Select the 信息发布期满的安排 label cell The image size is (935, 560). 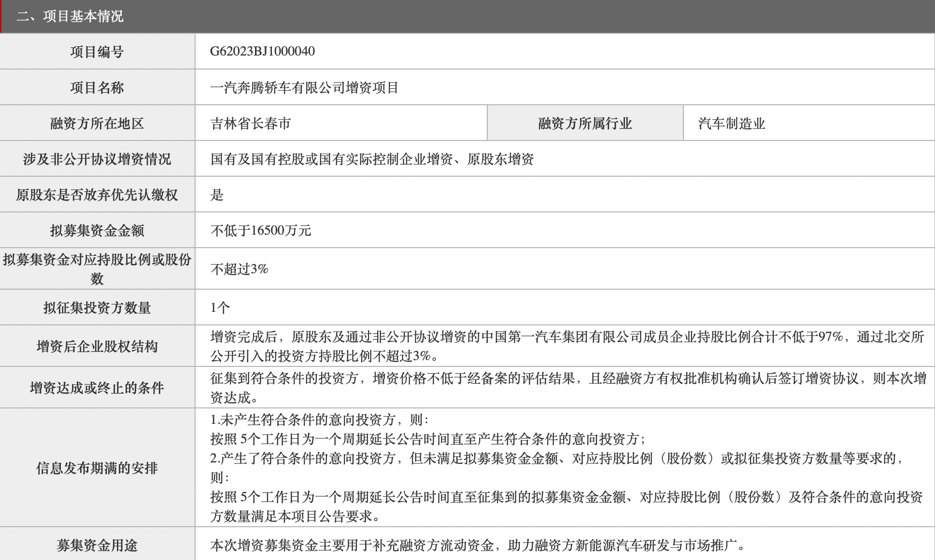pos(97,468)
